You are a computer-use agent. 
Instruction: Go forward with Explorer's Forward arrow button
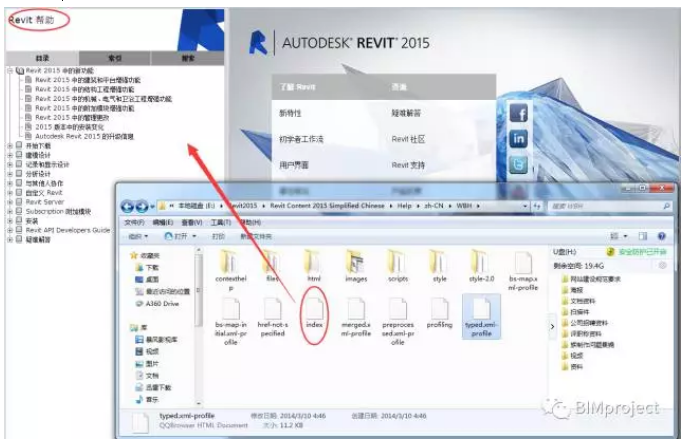click(x=141, y=206)
